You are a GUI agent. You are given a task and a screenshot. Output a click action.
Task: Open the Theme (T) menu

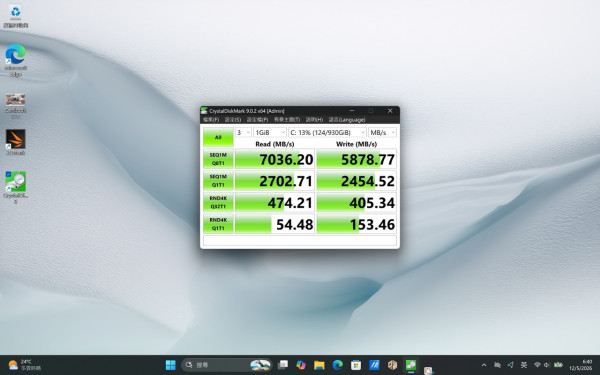click(287, 120)
